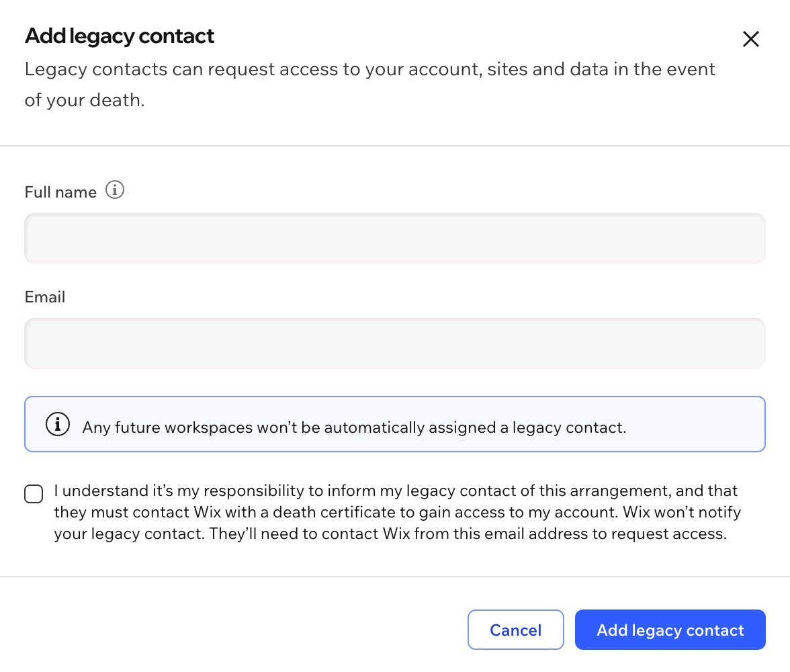Click the 'your legacy contact. They'll need' text line

390,534
